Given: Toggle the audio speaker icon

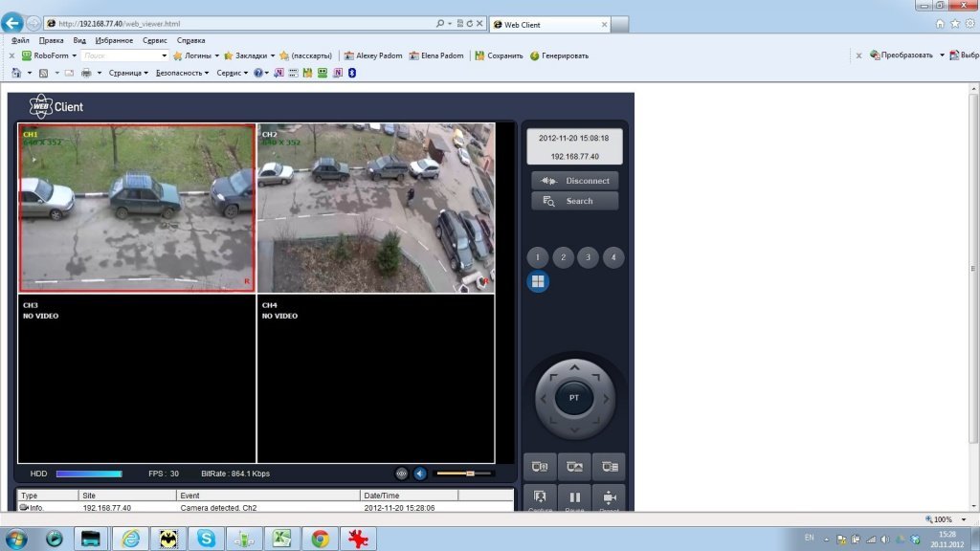Looking at the screenshot, I should pyautogui.click(x=420, y=474).
